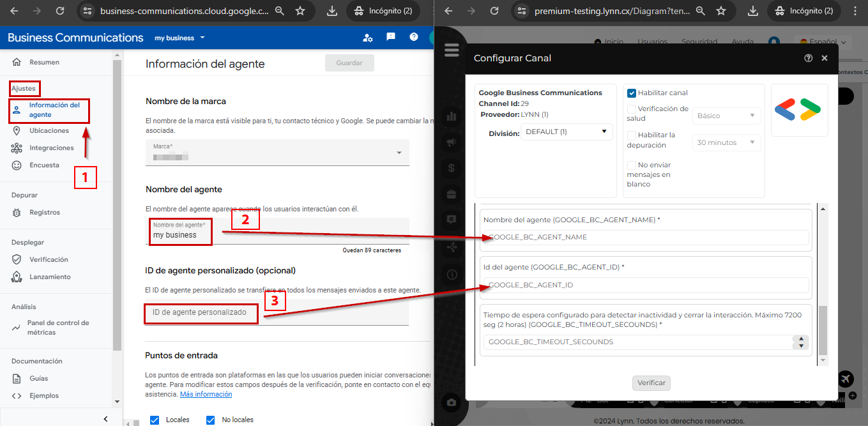The image size is (868, 426).
Task: Open help for the Configurar Canal dialog
Action: point(808,58)
